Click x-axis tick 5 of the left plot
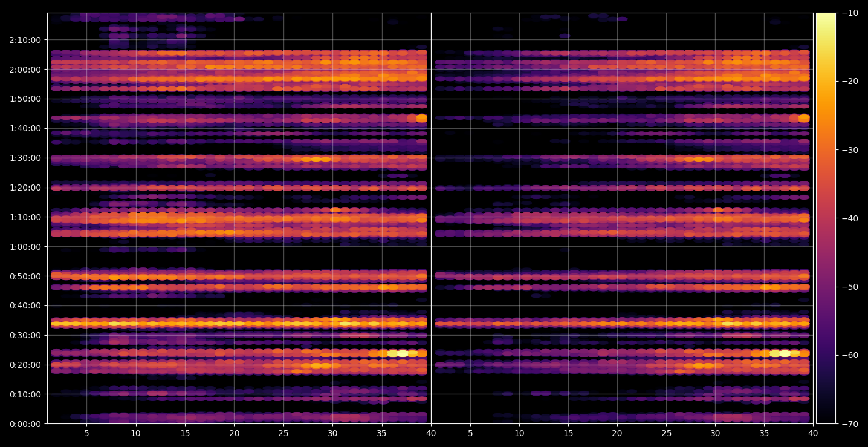 click(86, 433)
